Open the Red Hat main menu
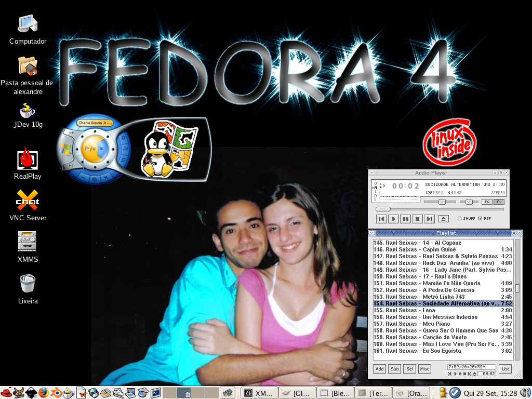This screenshot has width=532, height=399. click(x=6, y=393)
